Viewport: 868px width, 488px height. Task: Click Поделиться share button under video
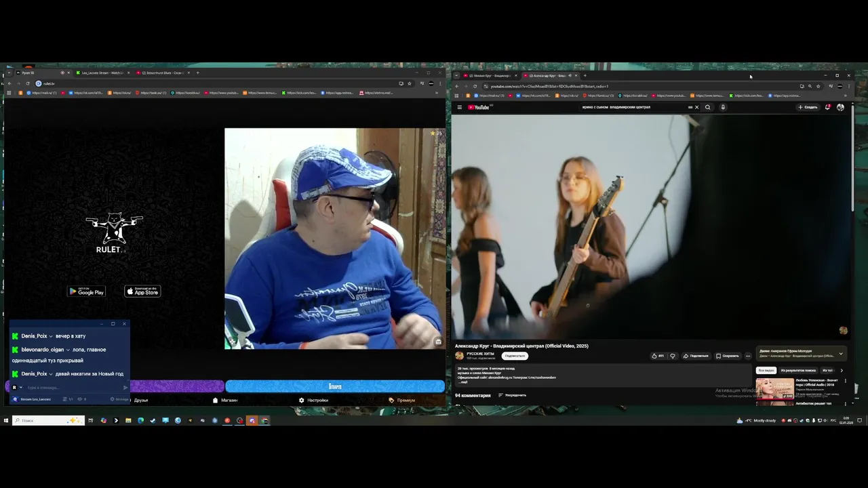696,356
